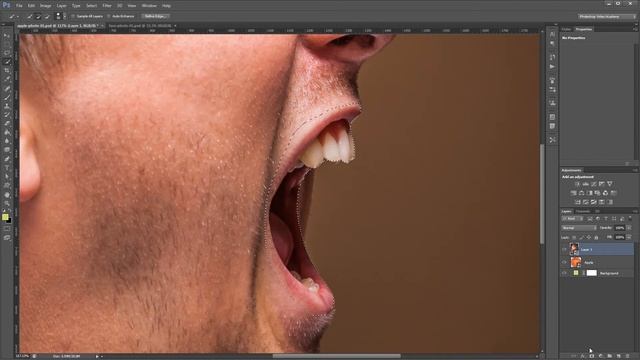The height and width of the screenshot is (360, 640).
Task: Click the background color swatch
Action: pos(9,221)
